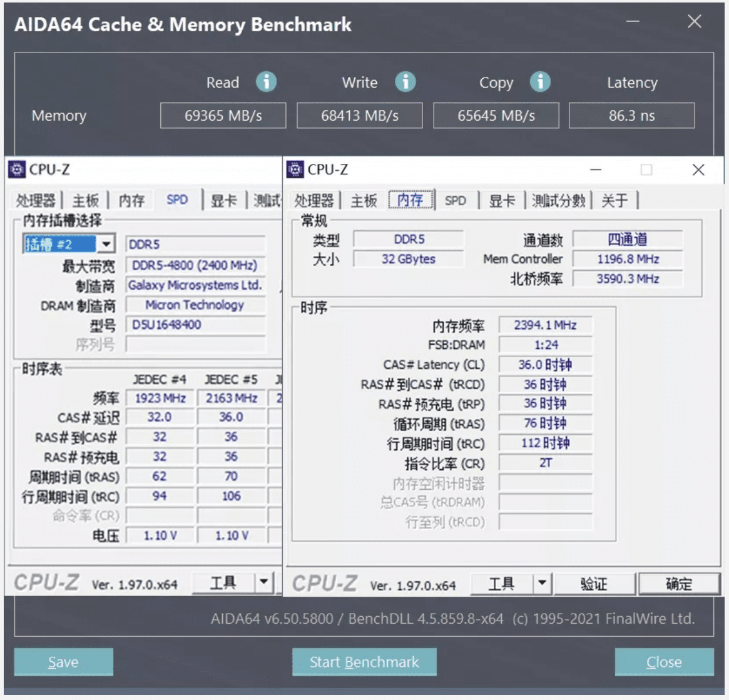729x700 pixels.
Task: Click Start Benchmark button
Action: pos(364,661)
